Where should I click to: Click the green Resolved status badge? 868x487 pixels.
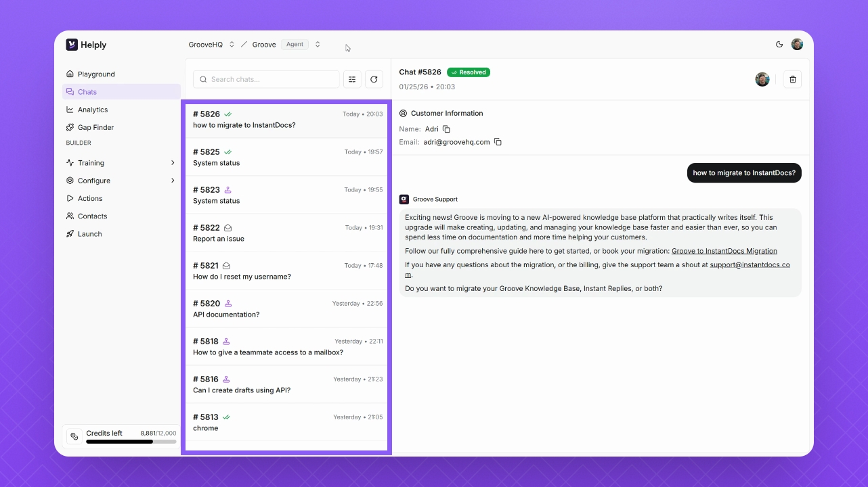point(469,72)
